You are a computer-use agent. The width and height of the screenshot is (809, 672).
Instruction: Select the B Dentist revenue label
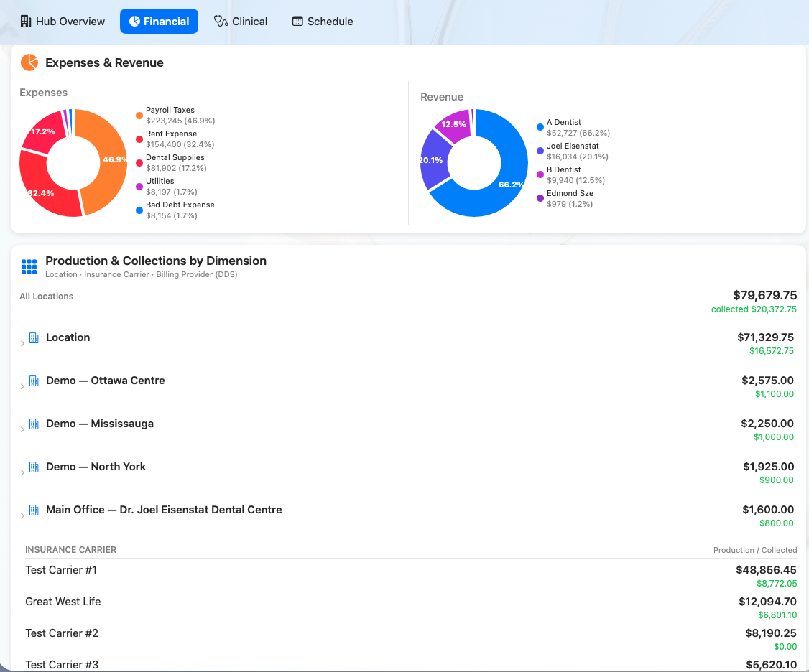click(564, 169)
